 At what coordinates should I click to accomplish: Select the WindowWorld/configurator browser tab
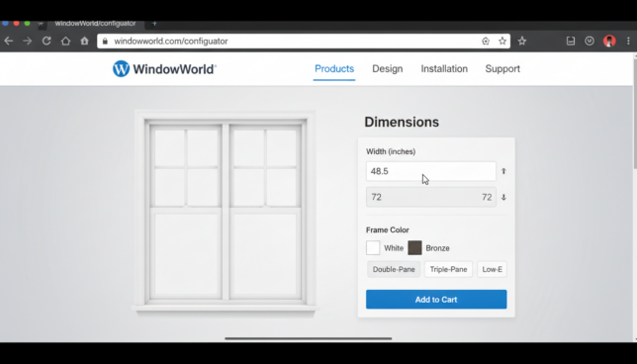pos(95,24)
